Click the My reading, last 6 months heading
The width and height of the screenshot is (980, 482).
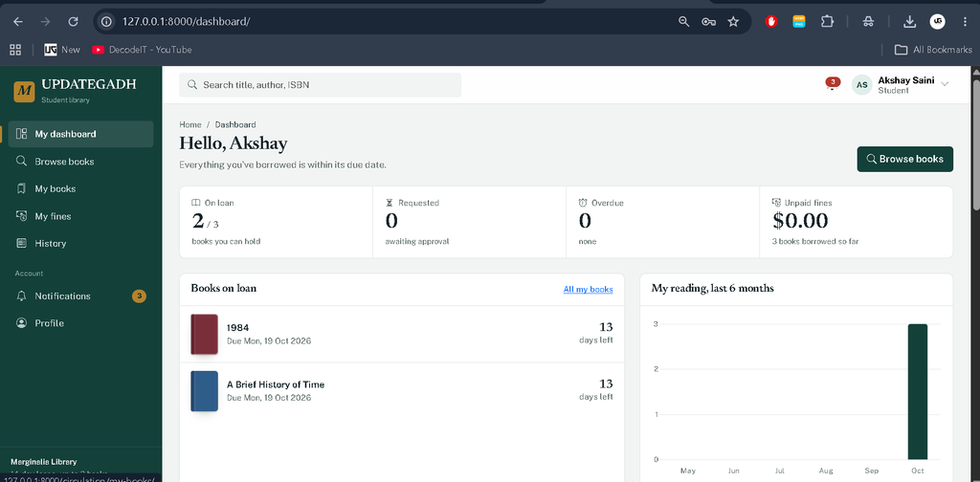pyautogui.click(x=712, y=289)
